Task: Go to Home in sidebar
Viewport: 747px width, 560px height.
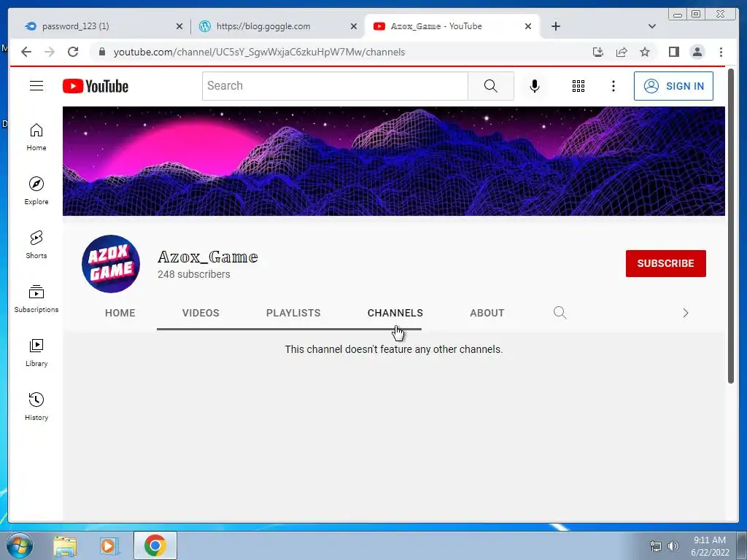Action: [36, 137]
